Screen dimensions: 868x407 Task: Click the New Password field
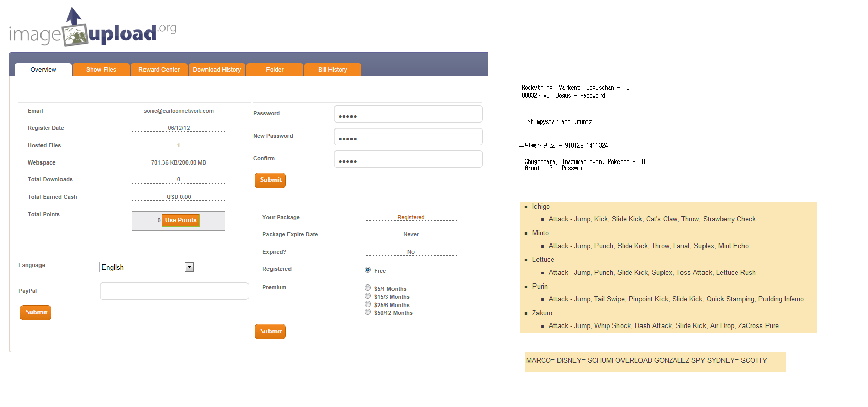click(x=408, y=136)
